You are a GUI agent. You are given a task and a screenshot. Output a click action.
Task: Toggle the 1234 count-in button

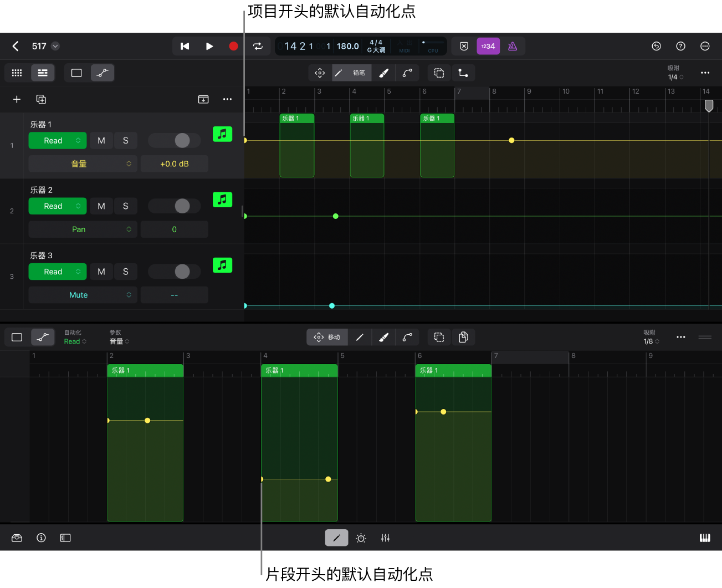tap(488, 46)
